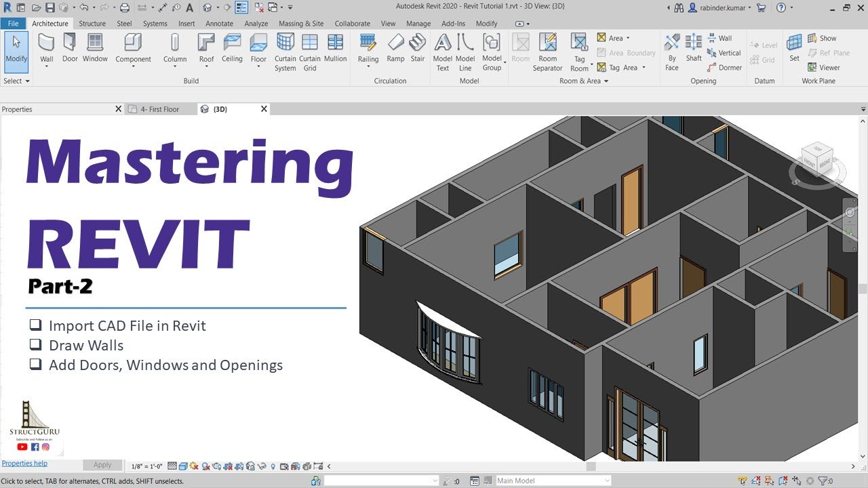Image resolution: width=868 pixels, height=488 pixels.
Task: Open the Wall tool dropdown arrow
Action: [46, 67]
